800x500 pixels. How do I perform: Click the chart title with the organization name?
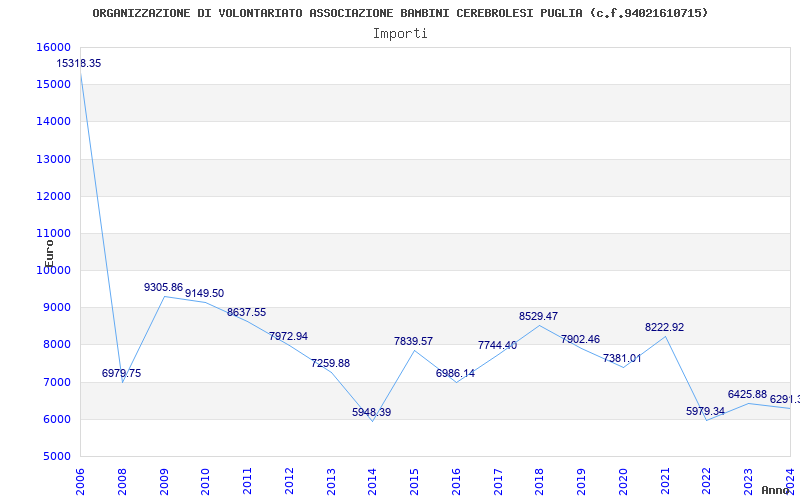[x=400, y=13]
